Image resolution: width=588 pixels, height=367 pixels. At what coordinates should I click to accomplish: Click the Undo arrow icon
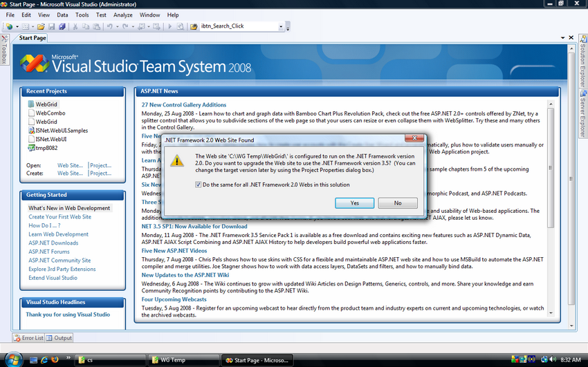(x=109, y=26)
